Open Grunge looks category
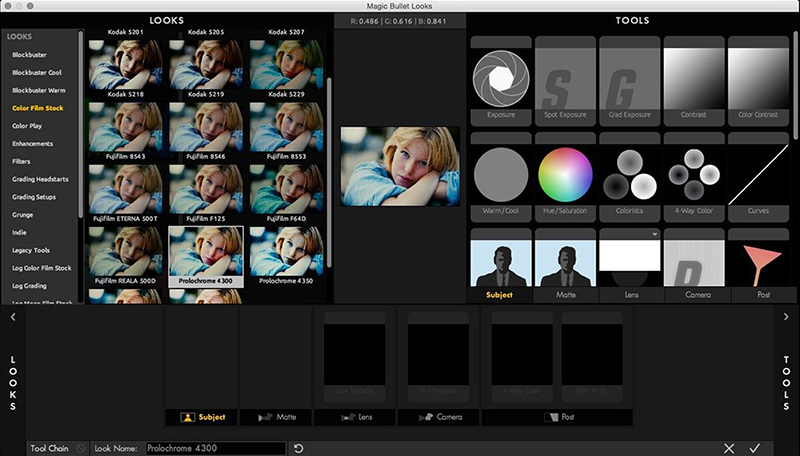The width and height of the screenshot is (800, 456). coord(22,215)
